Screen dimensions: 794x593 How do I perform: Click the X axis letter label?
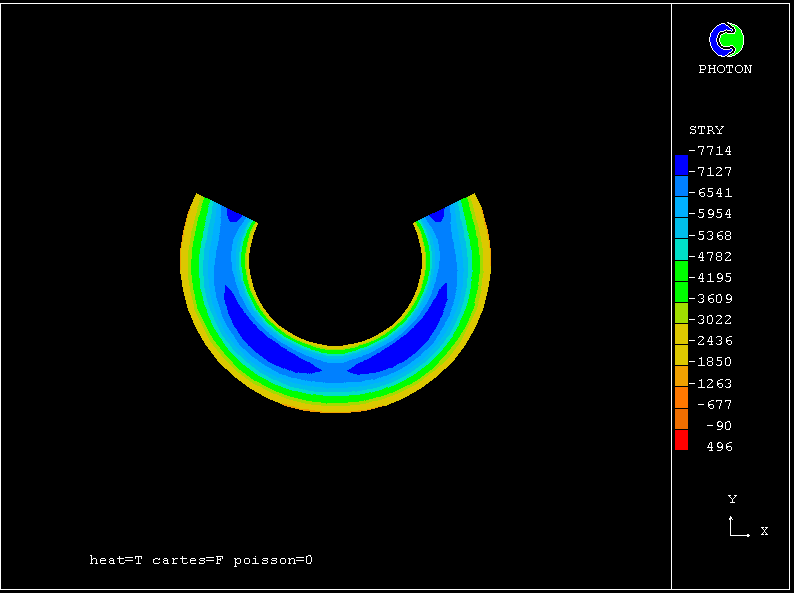point(764,531)
